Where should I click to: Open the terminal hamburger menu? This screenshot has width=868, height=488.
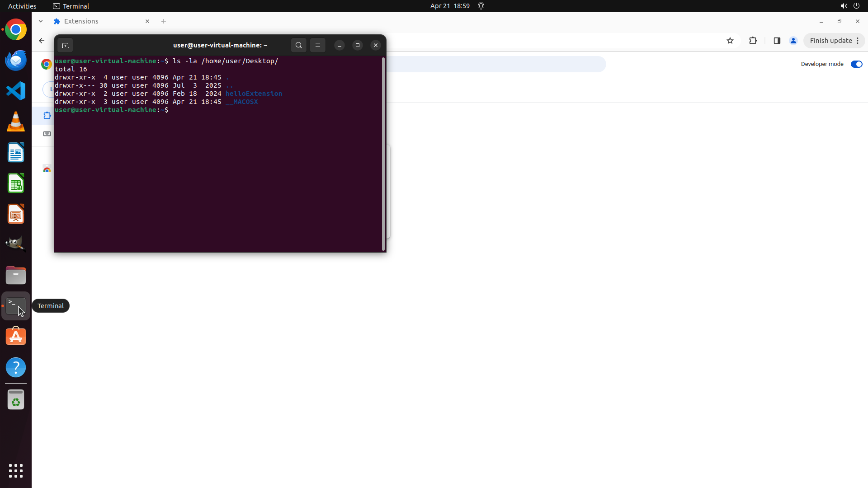coord(318,45)
